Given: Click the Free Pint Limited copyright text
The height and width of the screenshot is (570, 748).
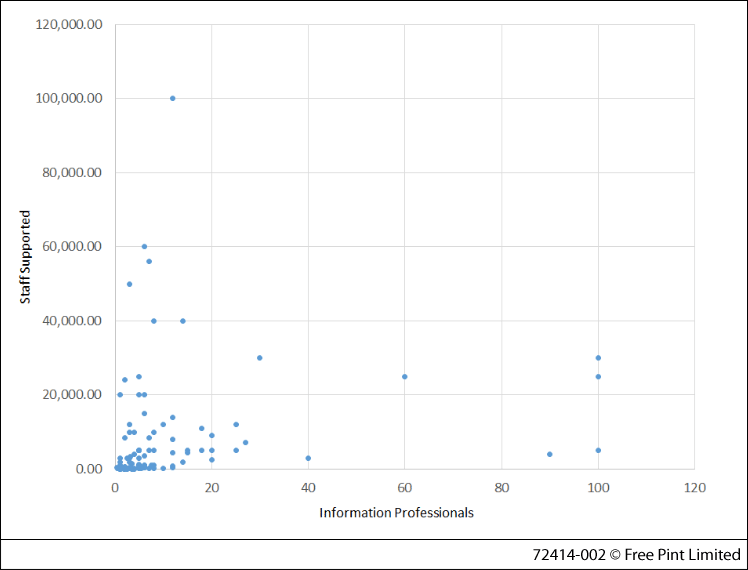Looking at the screenshot, I should pos(636,554).
